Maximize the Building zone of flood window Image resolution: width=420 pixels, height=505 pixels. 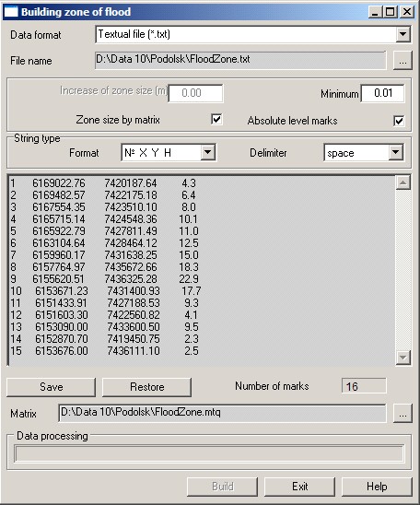coord(391,12)
